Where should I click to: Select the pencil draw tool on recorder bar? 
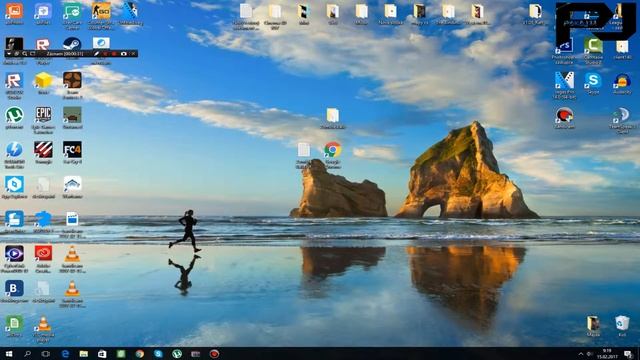click(96, 53)
